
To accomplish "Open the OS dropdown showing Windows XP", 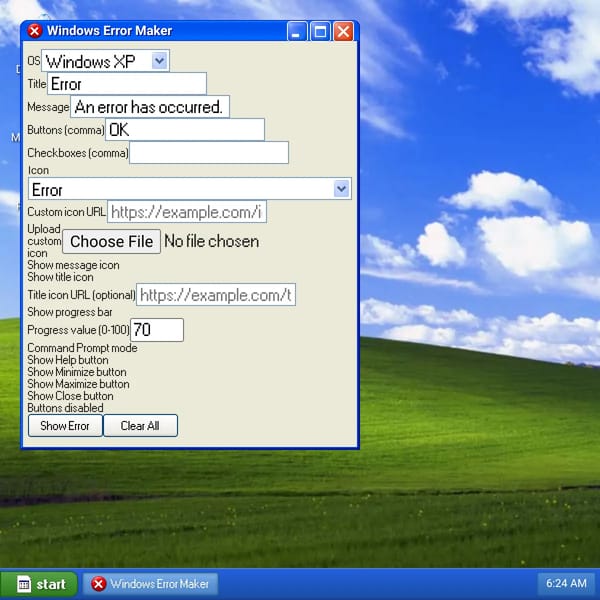I will 105,61.
